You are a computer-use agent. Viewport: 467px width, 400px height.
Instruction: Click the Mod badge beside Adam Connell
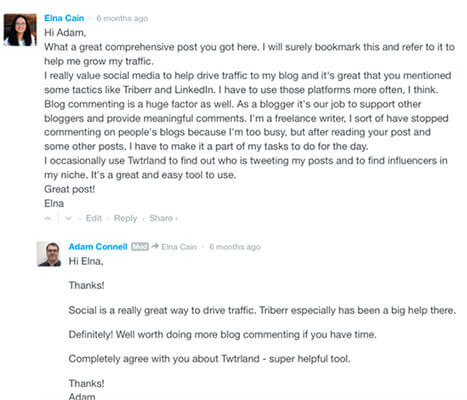140,247
